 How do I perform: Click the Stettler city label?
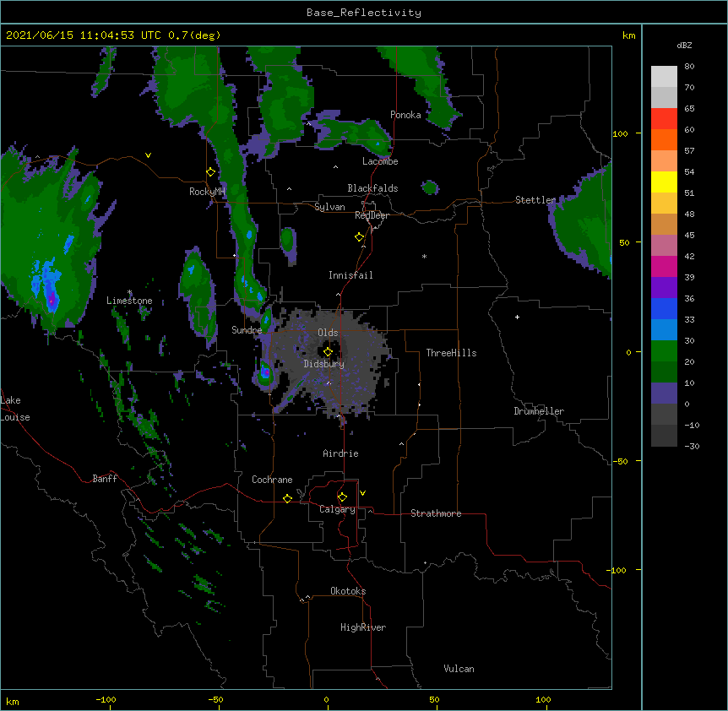tap(535, 200)
